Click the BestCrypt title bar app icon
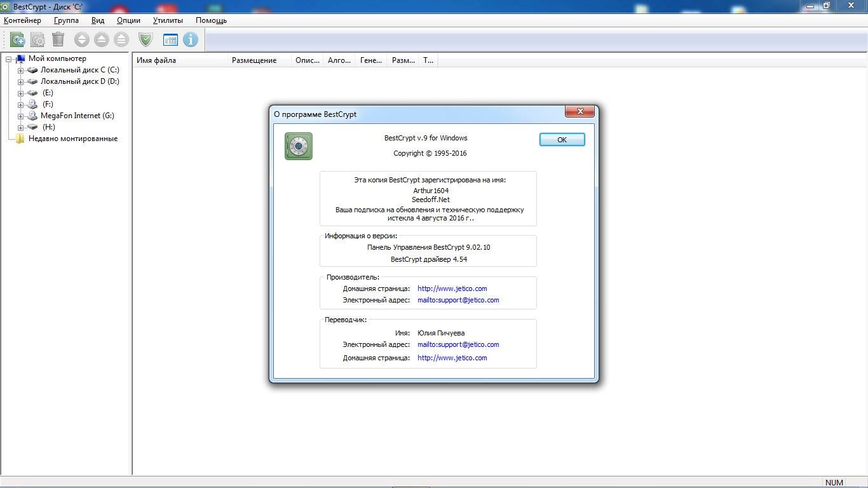Screen dimensions: 868x488 pyautogui.click(x=5, y=6)
